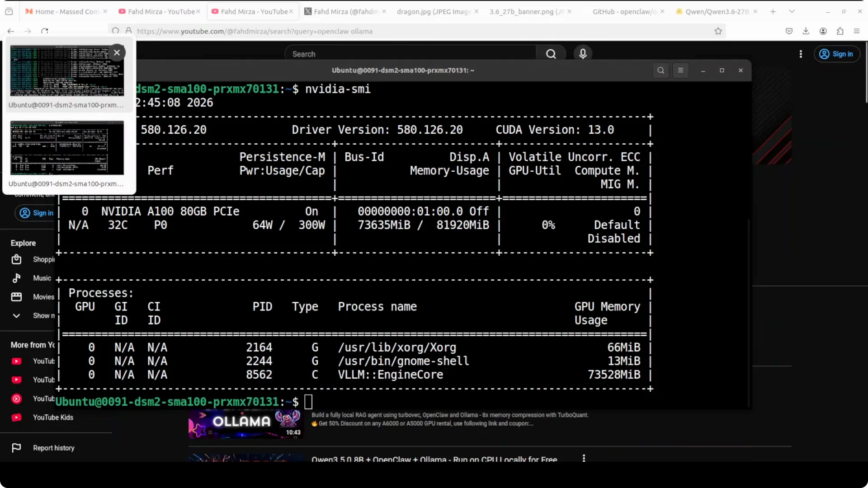868x488 pixels.
Task: Open the extensions puzzle icon
Action: click(x=840, y=31)
